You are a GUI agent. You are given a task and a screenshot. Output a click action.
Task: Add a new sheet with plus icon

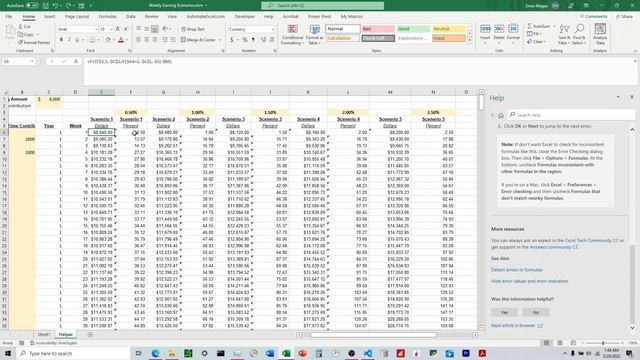click(90, 335)
